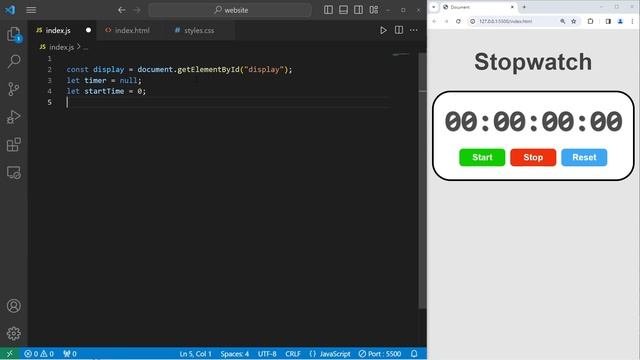Viewport: 640px width, 360px height.
Task: Expand the breadcrumb ellipsis after index.js
Action: (85, 47)
